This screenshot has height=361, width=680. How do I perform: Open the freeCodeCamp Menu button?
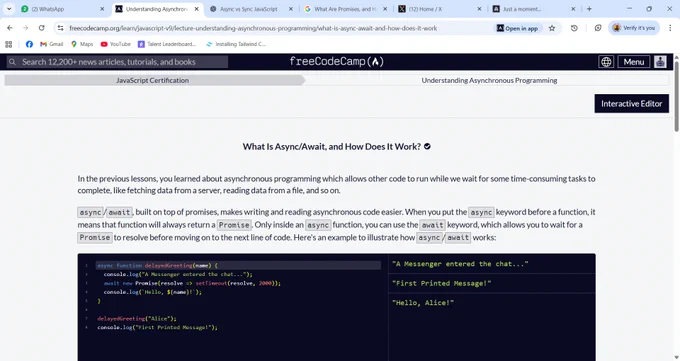pos(634,62)
